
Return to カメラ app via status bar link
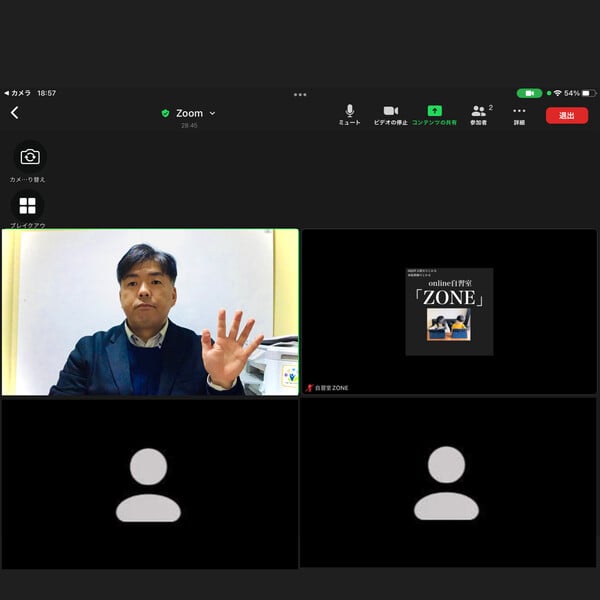click(17, 93)
